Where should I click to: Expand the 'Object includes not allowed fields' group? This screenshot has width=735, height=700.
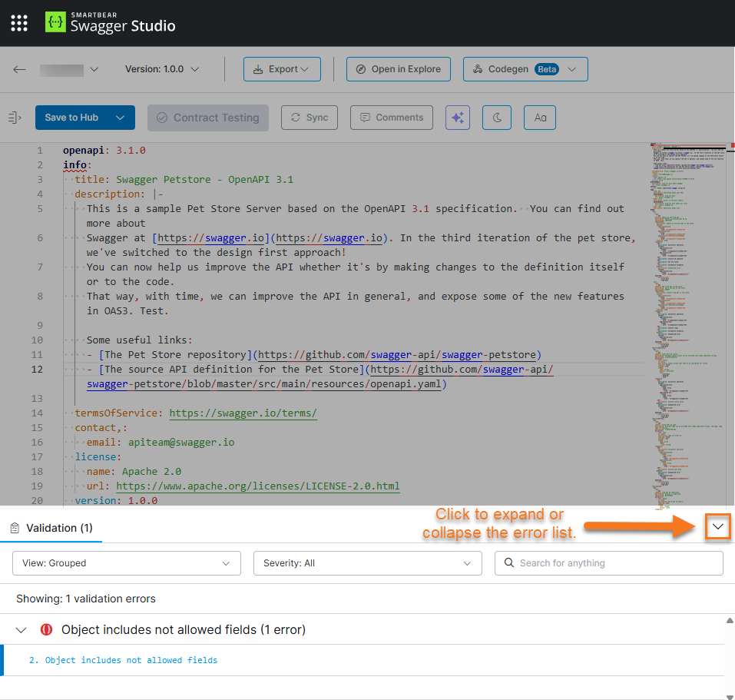[x=21, y=629]
